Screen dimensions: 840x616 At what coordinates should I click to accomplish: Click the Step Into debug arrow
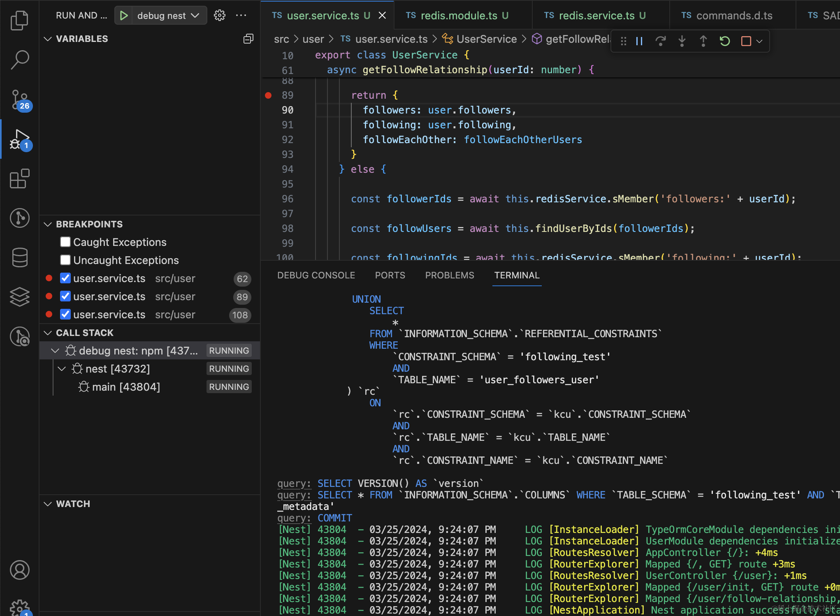[682, 41]
